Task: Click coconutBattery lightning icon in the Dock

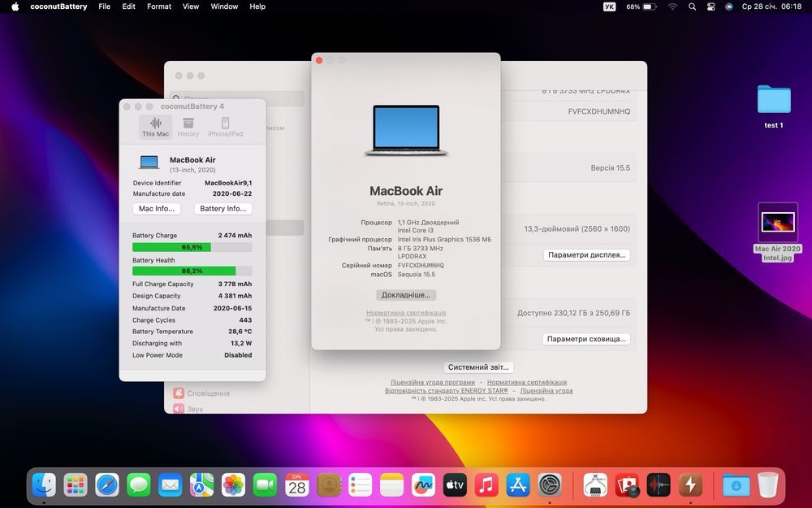Action: 690,486
